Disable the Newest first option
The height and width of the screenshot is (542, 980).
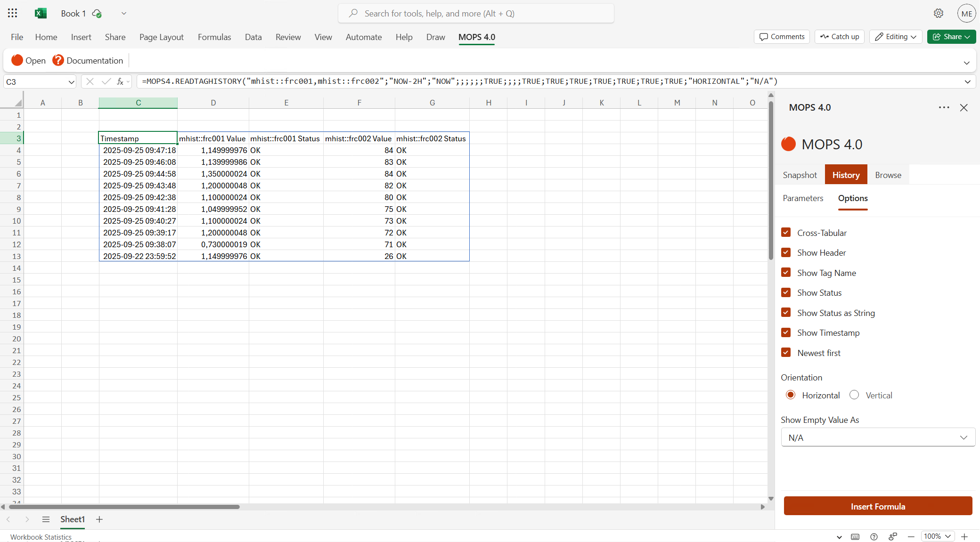(x=786, y=352)
